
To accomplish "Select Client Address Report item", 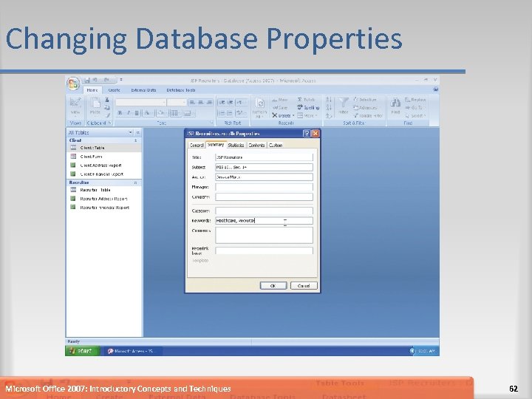I will [x=104, y=166].
